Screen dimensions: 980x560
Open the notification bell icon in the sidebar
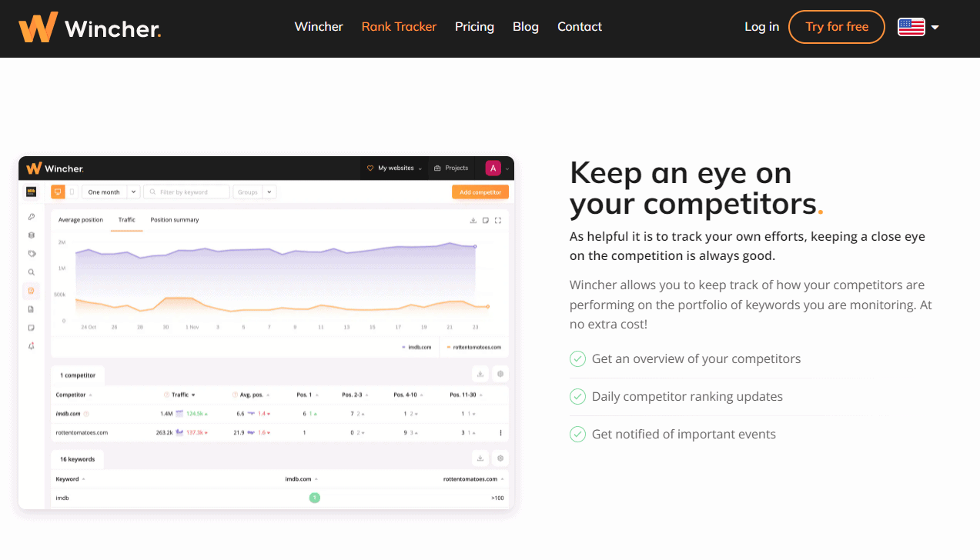(x=32, y=346)
